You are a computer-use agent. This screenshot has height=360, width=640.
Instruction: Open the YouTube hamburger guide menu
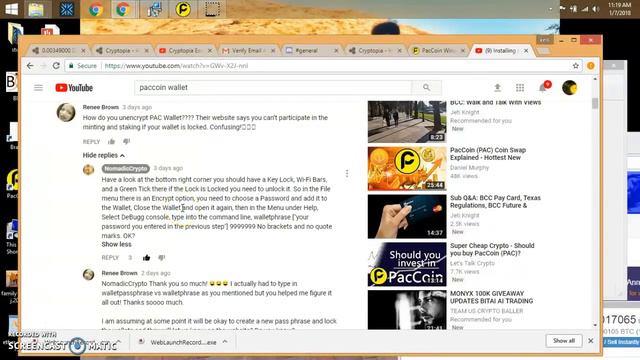(38, 88)
